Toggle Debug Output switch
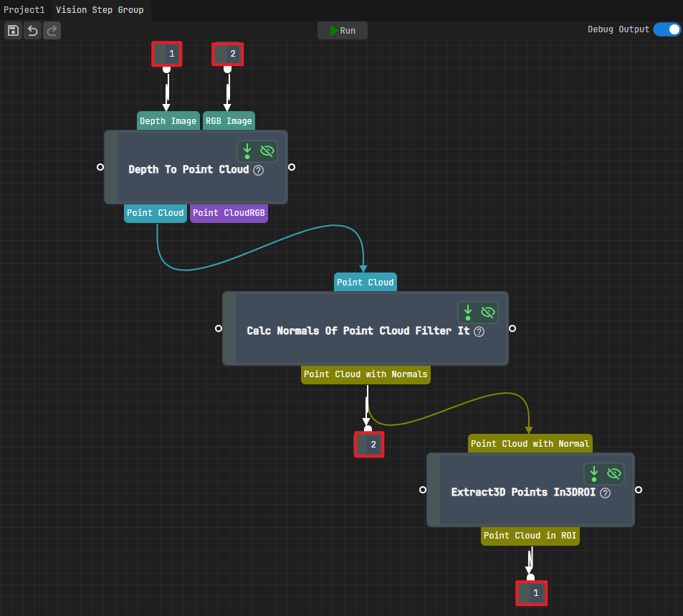 pos(667,29)
